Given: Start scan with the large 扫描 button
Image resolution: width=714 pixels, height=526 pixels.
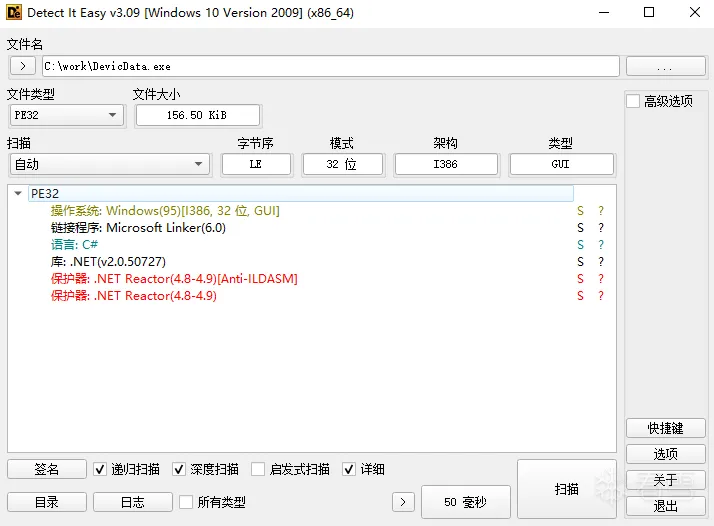Looking at the screenshot, I should point(567,489).
